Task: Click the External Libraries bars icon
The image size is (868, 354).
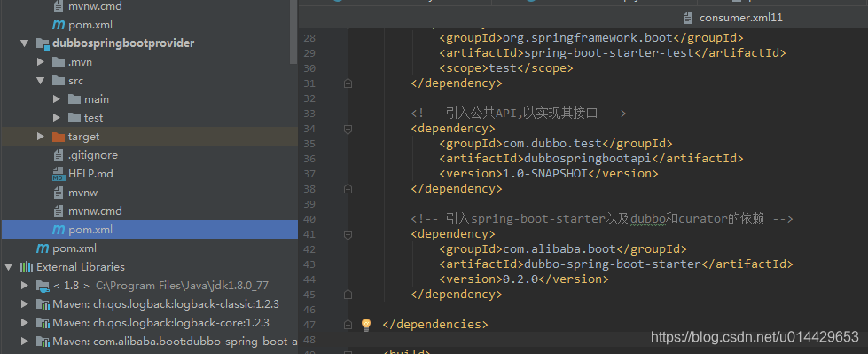Action: 26,267
